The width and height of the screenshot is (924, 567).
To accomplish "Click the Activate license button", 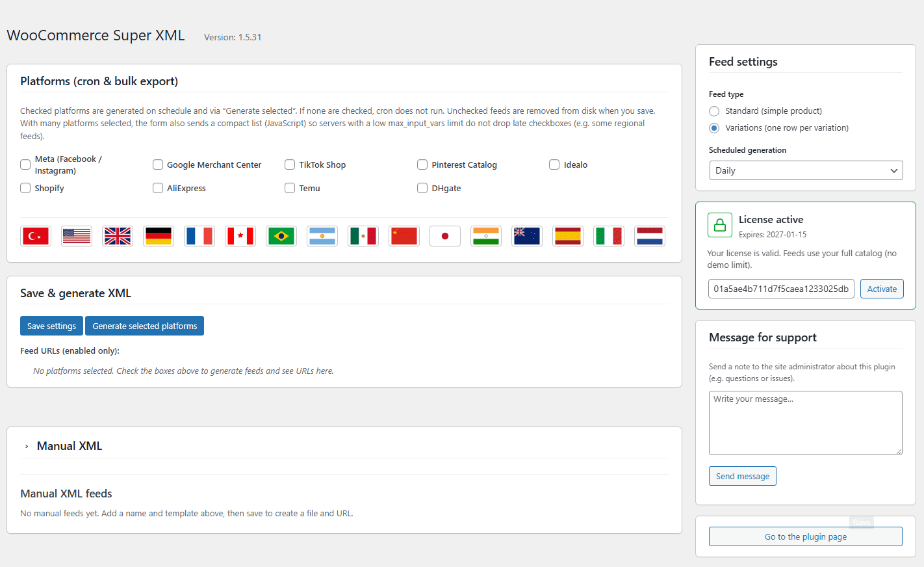I will (x=882, y=289).
